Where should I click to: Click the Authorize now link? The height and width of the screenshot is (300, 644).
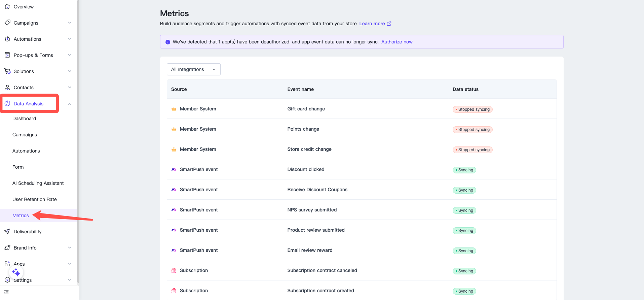point(397,42)
